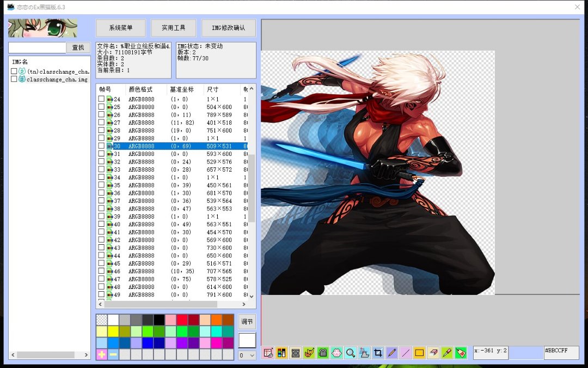Screen dimensions: 588x368
Task: Open the 系统菜单 system menu
Action: 121,28
